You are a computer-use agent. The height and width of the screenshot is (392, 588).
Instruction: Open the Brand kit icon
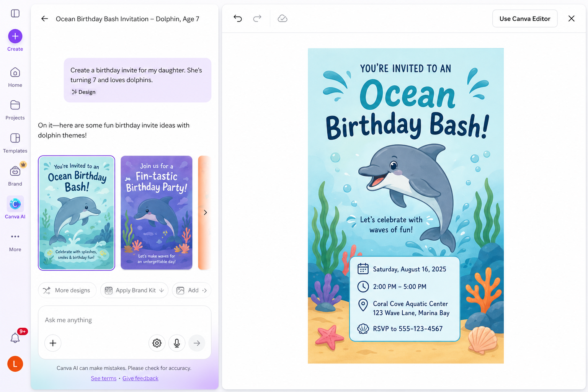point(15,171)
